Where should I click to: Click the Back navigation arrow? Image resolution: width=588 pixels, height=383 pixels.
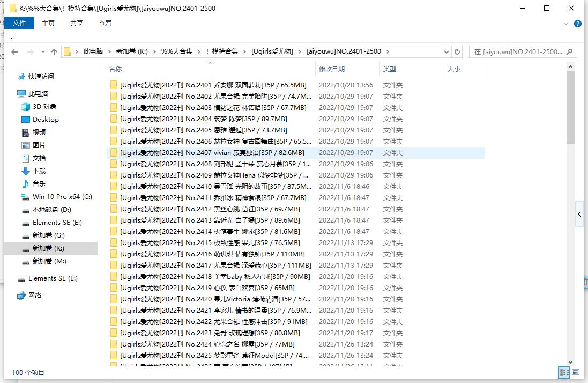tap(14, 52)
